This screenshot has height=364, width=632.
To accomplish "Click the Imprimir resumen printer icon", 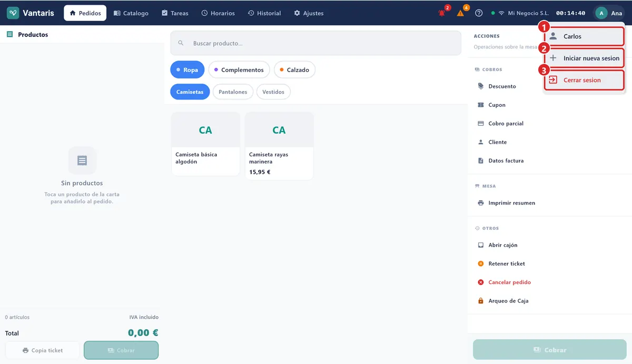I will pos(480,203).
